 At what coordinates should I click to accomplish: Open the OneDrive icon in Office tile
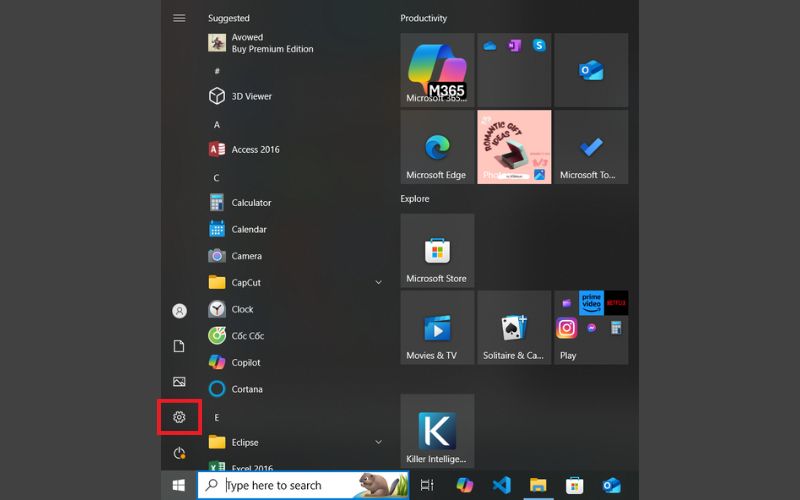[490, 46]
